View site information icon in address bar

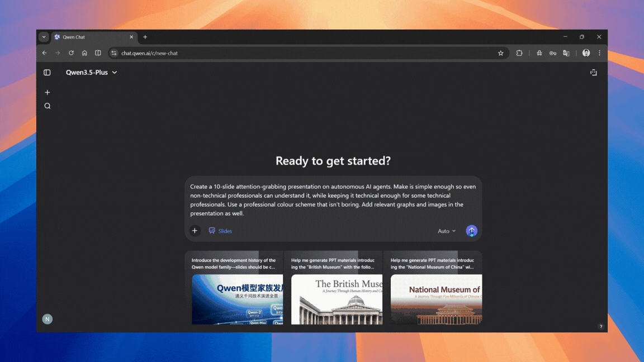[114, 53]
